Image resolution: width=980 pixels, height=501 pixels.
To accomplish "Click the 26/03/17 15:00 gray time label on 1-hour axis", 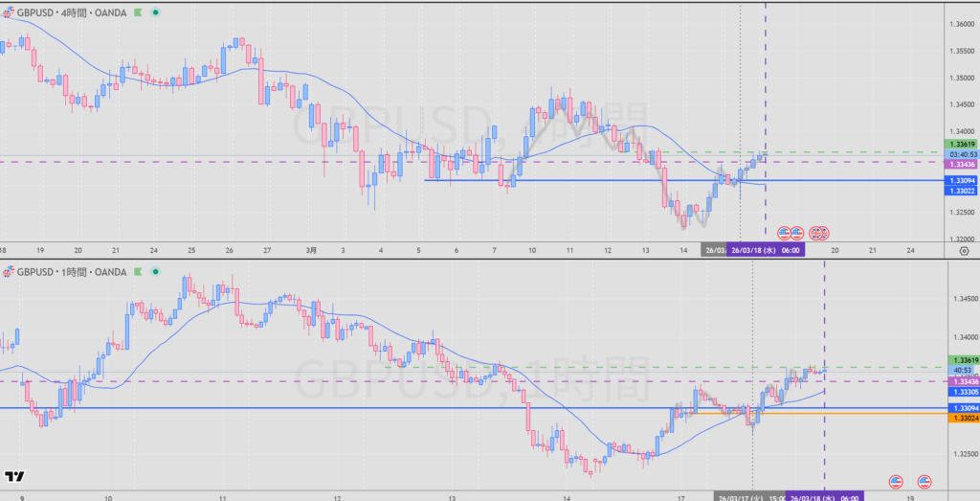I will pyautogui.click(x=749, y=497).
